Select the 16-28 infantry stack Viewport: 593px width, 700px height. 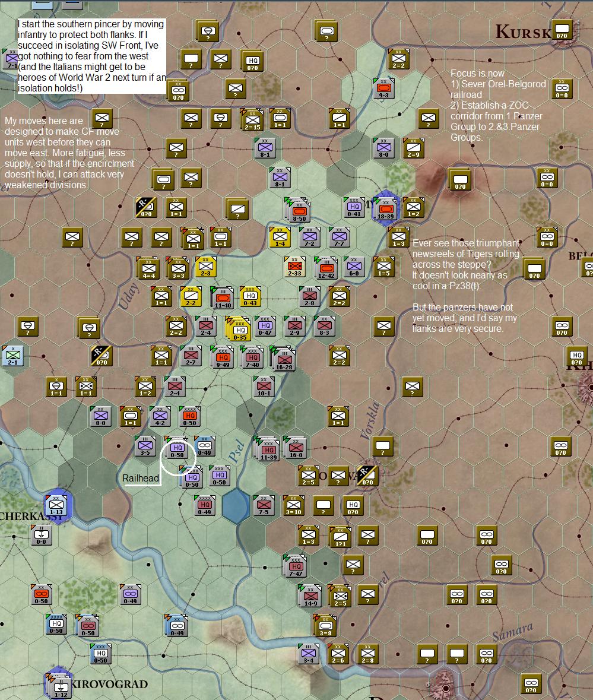coord(283,359)
